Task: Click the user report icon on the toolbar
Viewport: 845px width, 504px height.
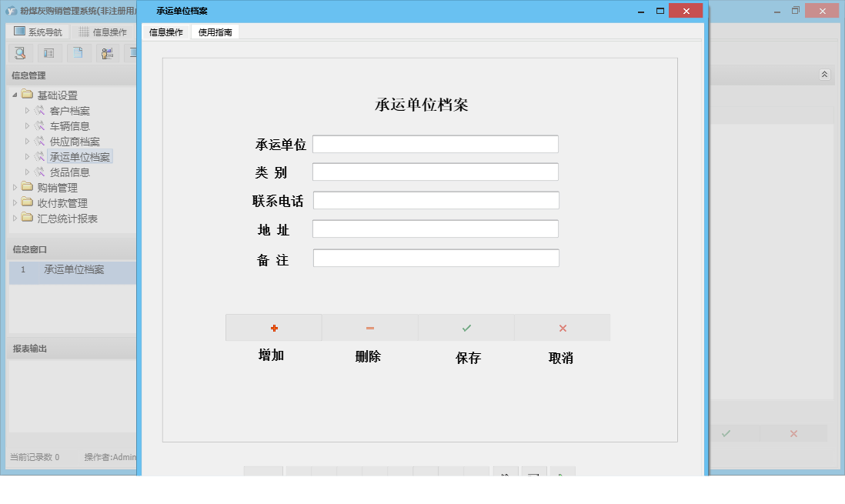Action: pyautogui.click(x=107, y=52)
